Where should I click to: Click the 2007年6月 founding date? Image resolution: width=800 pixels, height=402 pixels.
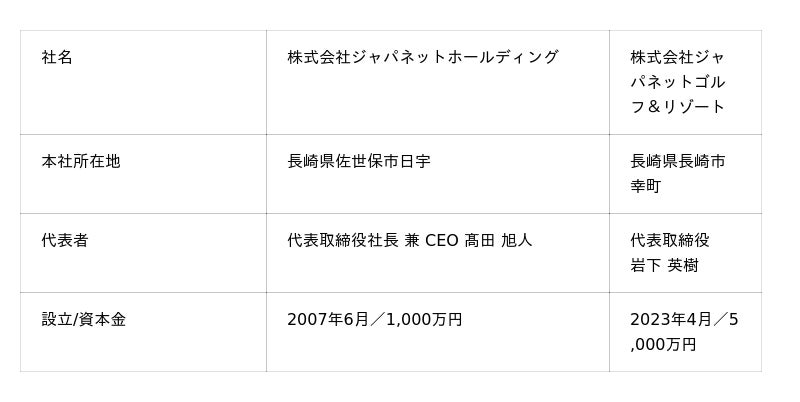point(328,320)
